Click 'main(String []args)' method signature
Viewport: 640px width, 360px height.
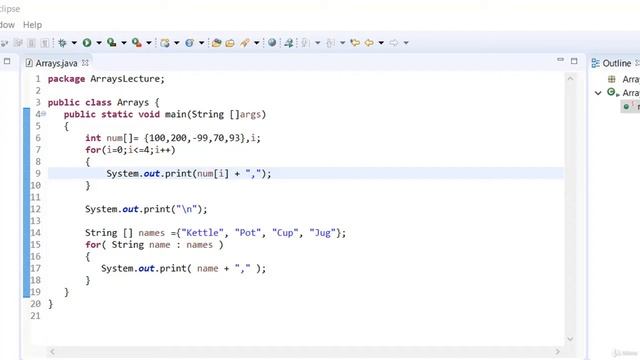(215, 114)
